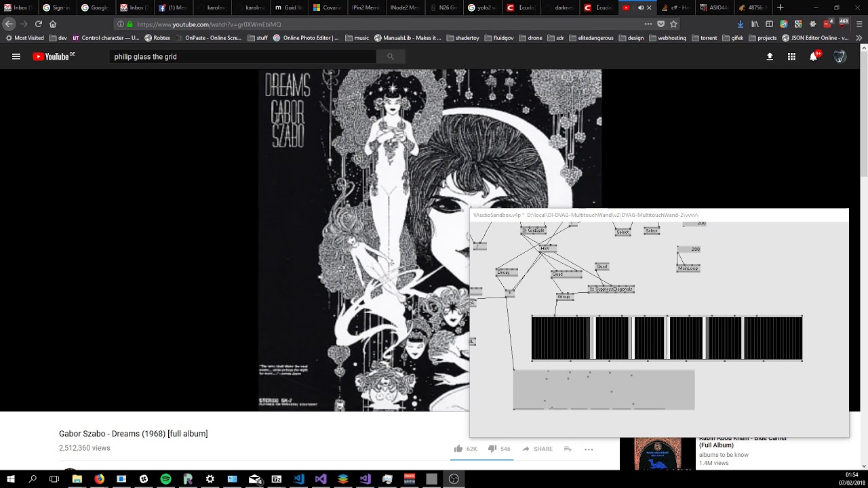Go to the YouTube home logo
Screen dimensions: 868x488
pyautogui.click(x=54, y=57)
